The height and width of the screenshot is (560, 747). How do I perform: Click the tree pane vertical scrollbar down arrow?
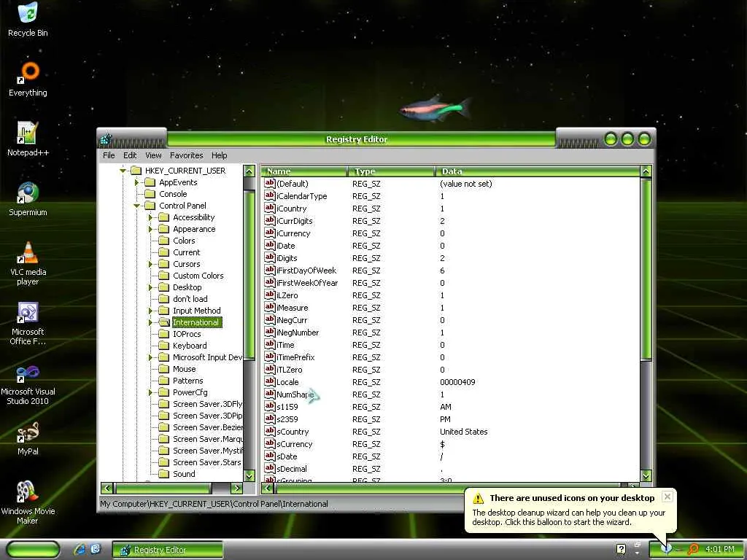click(249, 475)
